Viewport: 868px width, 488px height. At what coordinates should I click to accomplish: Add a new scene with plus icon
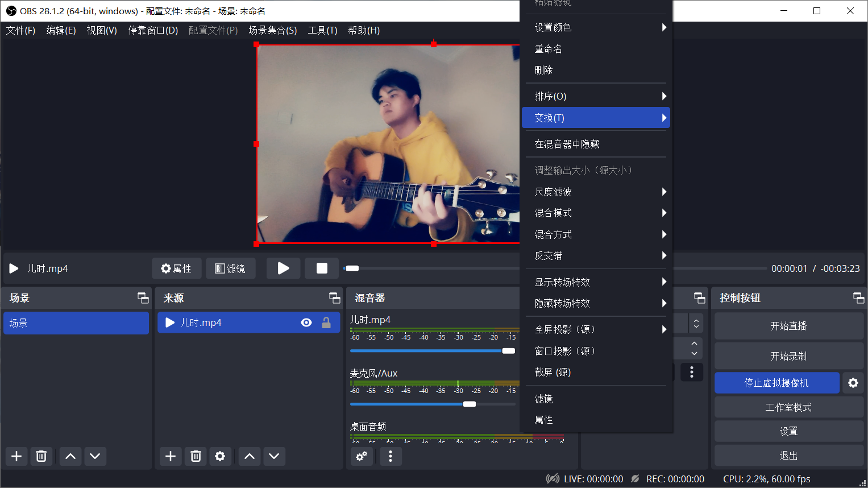16,456
